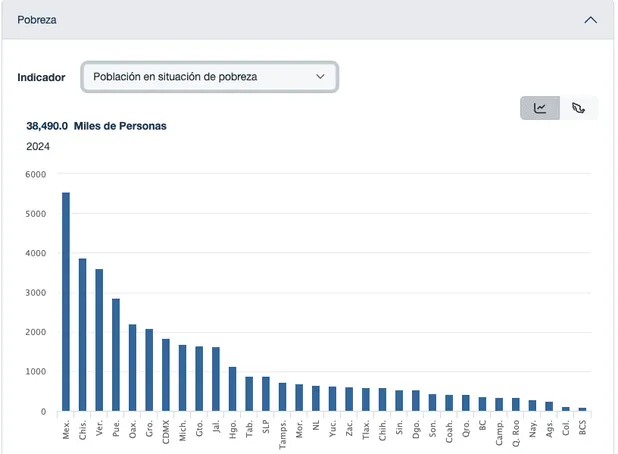This screenshot has height=454, width=618.
Task: Click the Ver. bar
Action: tap(99, 340)
